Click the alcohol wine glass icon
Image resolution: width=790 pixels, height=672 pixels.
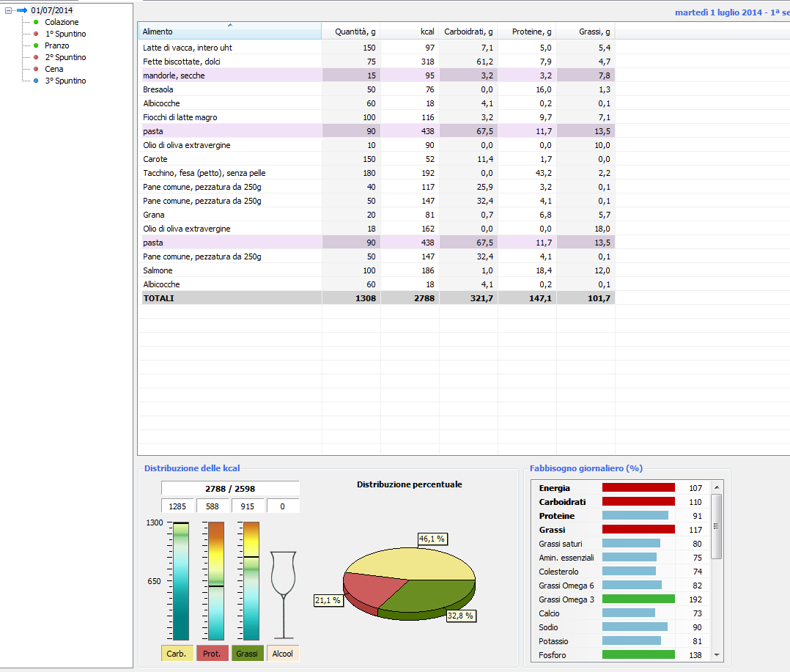click(283, 594)
